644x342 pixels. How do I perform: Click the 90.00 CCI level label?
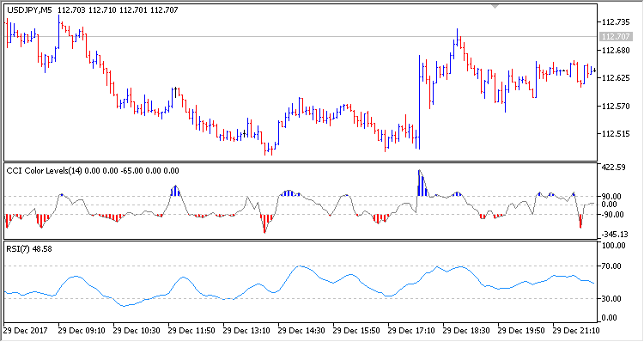click(611, 197)
